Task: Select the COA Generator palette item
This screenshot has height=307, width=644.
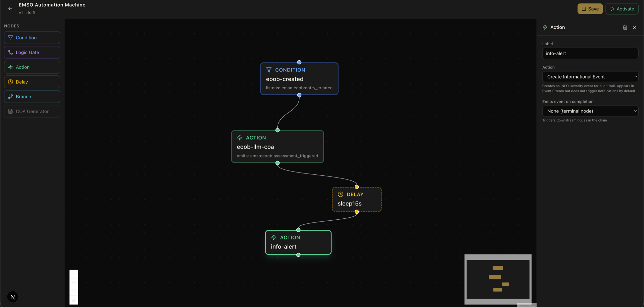Action: (32, 112)
